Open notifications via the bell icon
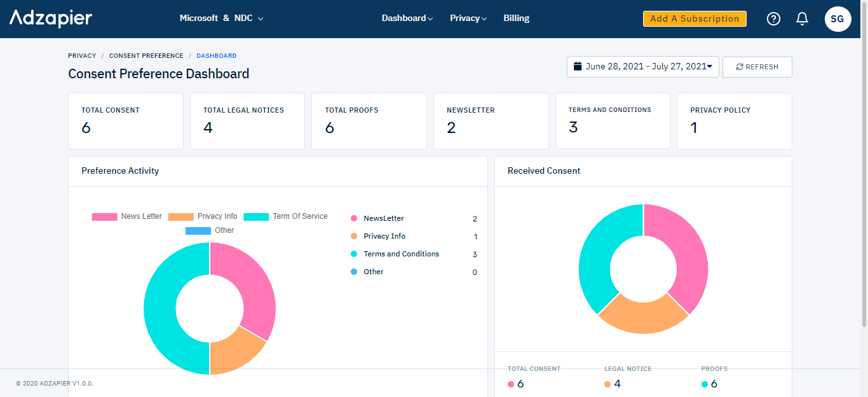Viewport: 868px width, 397px height. pyautogui.click(x=802, y=18)
